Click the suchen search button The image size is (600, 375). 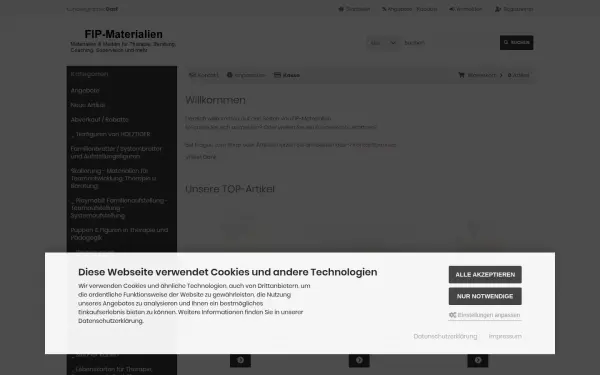click(516, 42)
